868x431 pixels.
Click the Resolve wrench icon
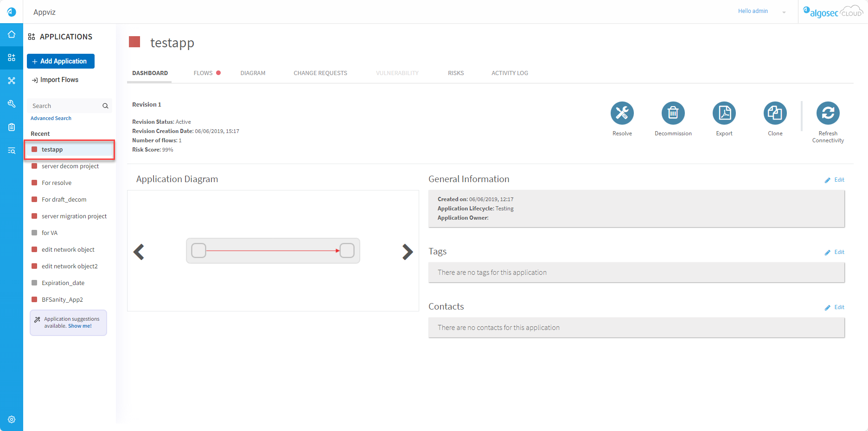622,113
